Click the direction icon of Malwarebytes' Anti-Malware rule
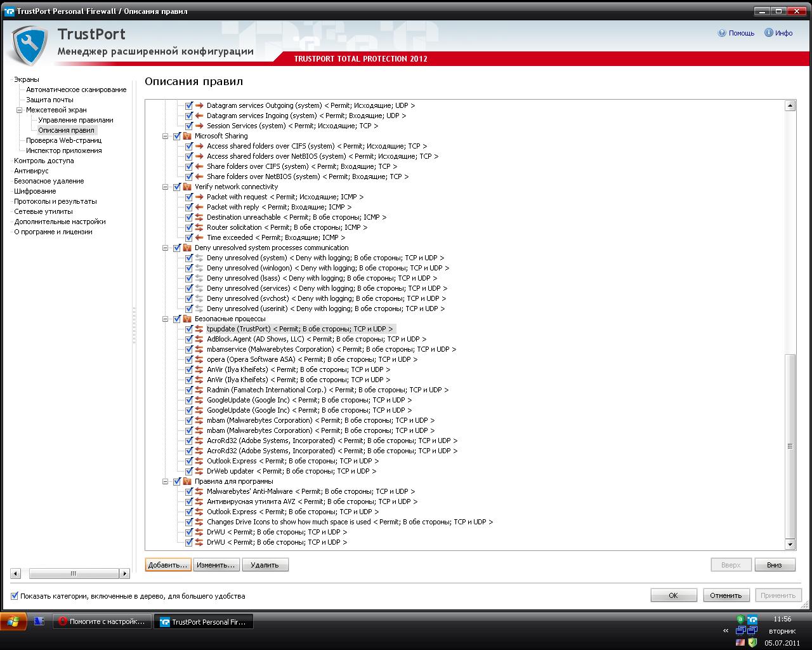812x650 pixels. tap(199, 491)
